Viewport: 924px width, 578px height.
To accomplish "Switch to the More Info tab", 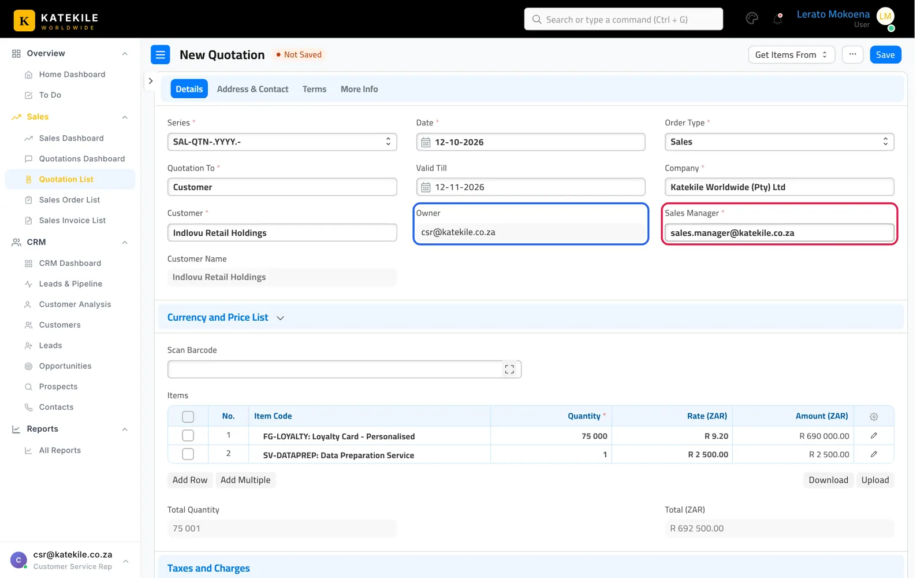I will (359, 89).
